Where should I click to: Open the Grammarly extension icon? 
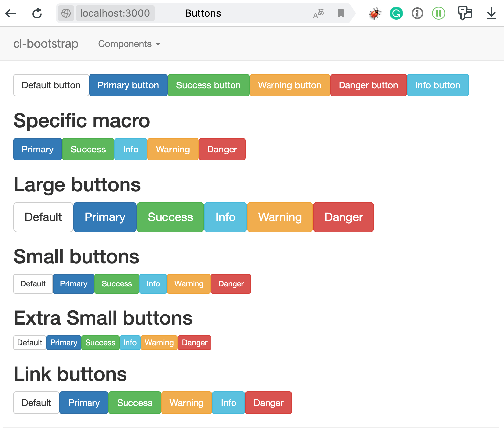(396, 13)
